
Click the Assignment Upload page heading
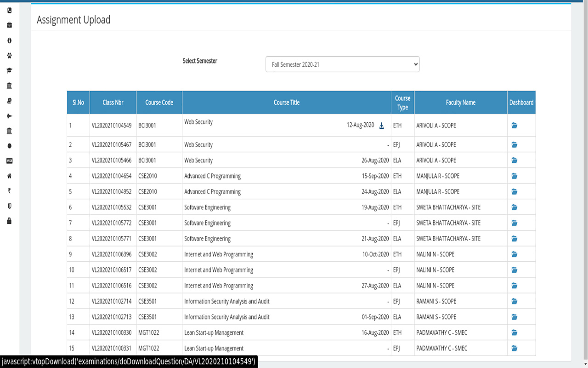(73, 20)
